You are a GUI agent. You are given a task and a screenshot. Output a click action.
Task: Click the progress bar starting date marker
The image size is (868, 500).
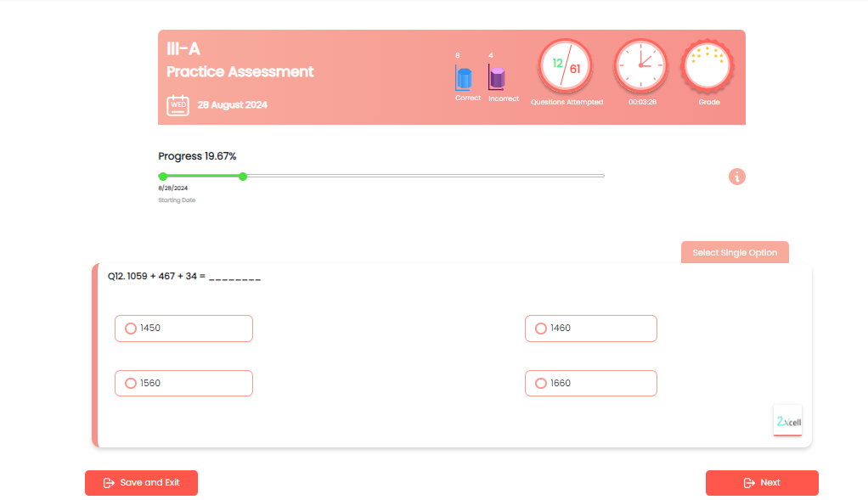[x=162, y=177]
